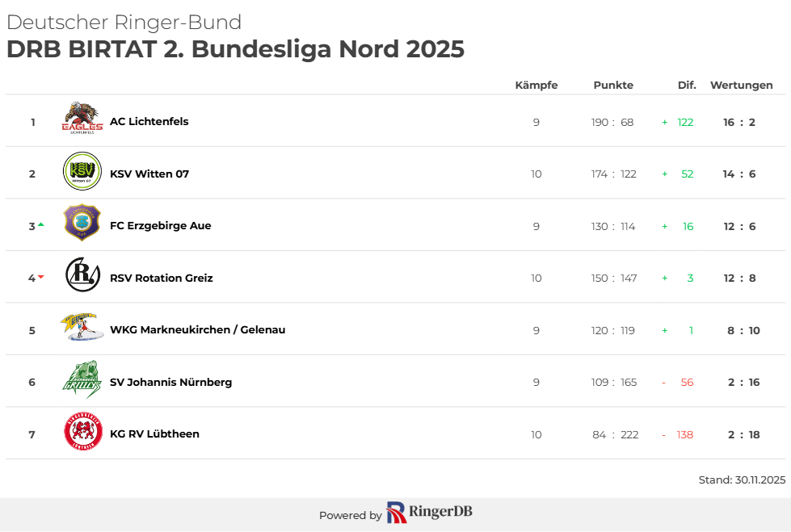The image size is (791, 532).
Task: Click the Punkte column header
Action: coord(613,85)
